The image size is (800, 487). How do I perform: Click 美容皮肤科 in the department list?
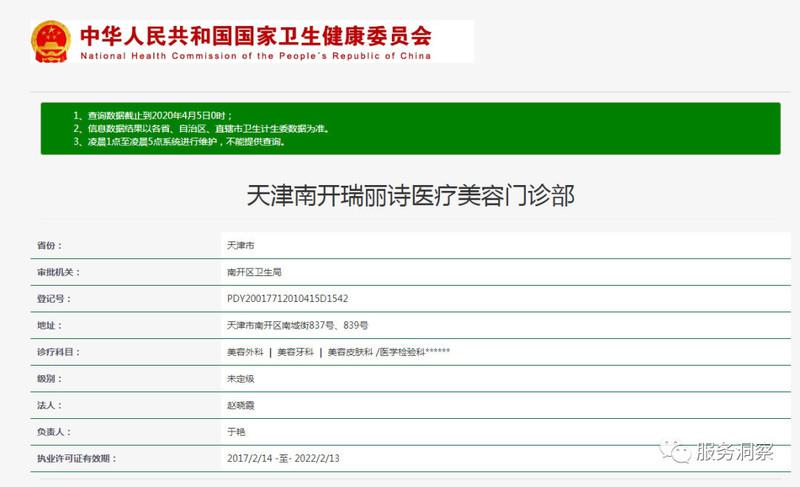point(349,353)
